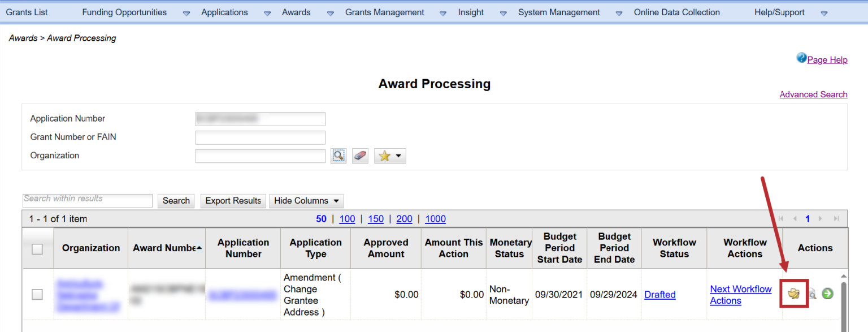Expand the Grants Management menu arrow
868x332 pixels.
(443, 13)
